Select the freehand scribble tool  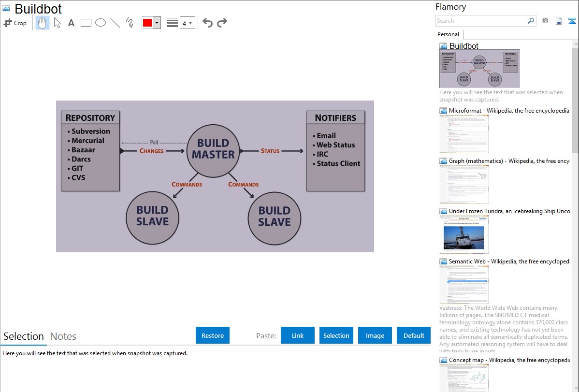pyautogui.click(x=130, y=23)
